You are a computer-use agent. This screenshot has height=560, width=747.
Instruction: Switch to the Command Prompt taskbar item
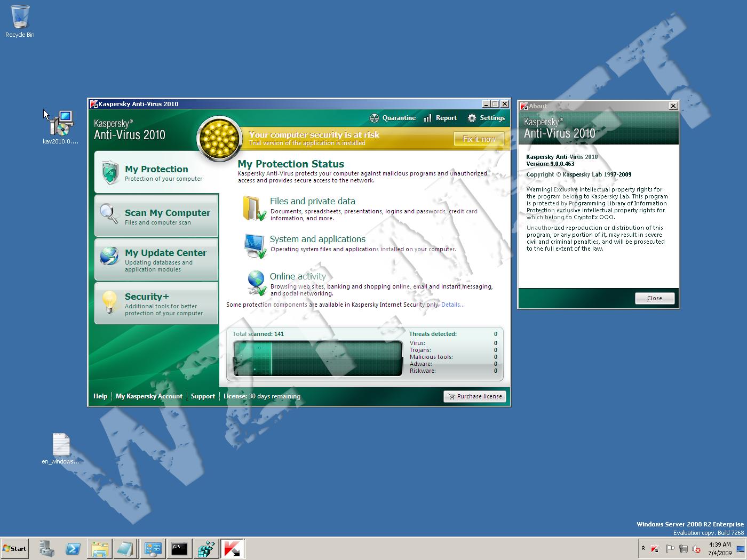click(x=179, y=549)
